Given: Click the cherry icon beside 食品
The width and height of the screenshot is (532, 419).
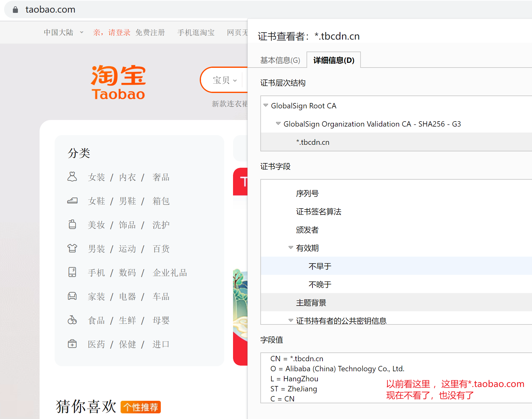Looking at the screenshot, I should (x=72, y=320).
